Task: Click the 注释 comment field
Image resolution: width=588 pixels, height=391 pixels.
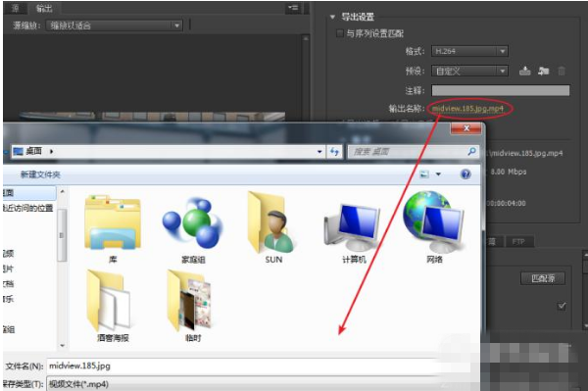Action: point(500,90)
